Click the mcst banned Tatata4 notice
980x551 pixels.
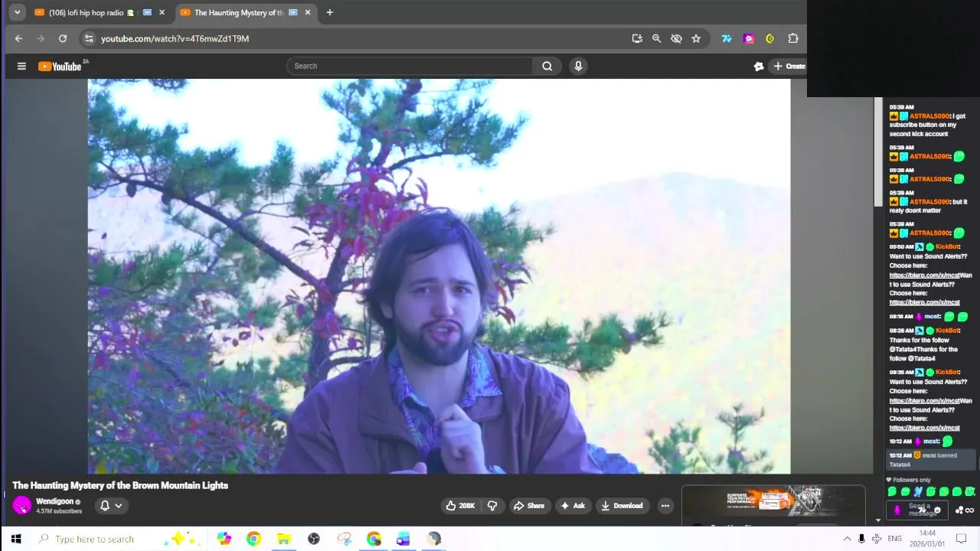(x=931, y=459)
